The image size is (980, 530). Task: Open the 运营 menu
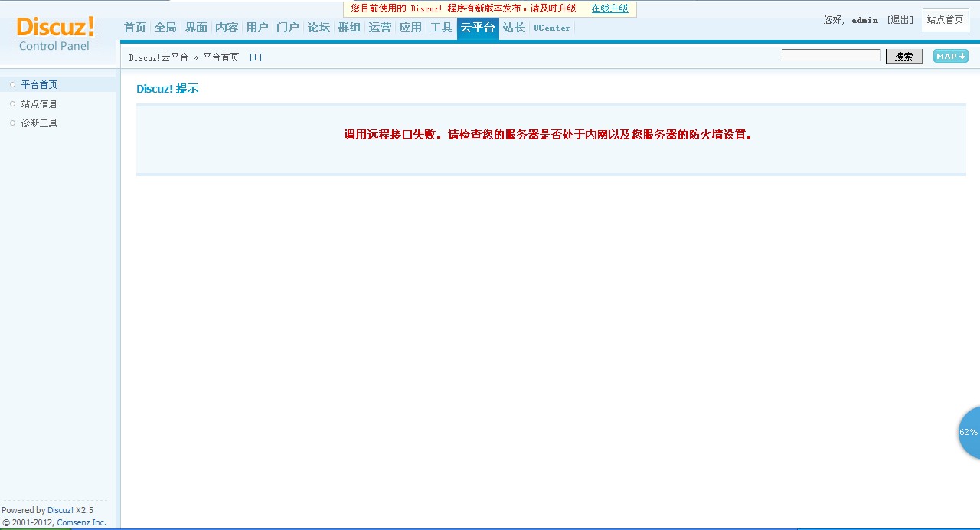380,28
